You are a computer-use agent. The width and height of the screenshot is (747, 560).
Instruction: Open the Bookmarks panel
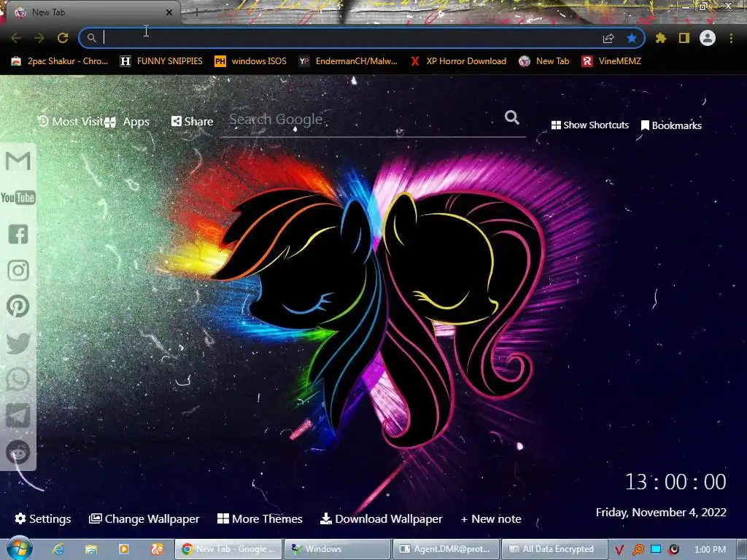[x=671, y=125]
